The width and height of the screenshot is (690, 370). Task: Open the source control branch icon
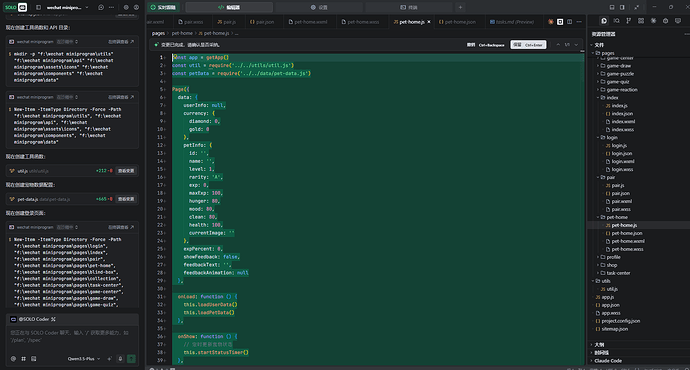click(x=628, y=21)
